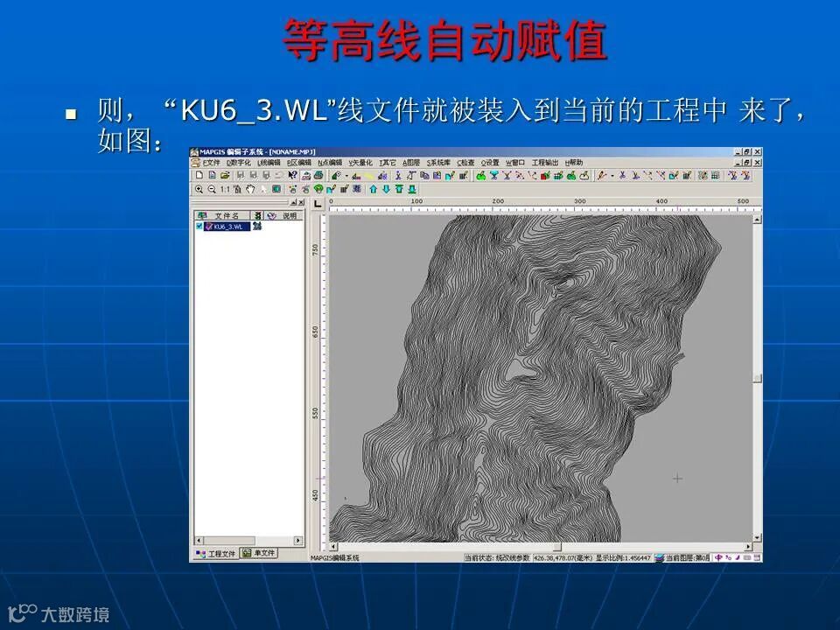Open the 工程输出 menu
Image resolution: width=840 pixels, height=630 pixels.
coord(545,163)
